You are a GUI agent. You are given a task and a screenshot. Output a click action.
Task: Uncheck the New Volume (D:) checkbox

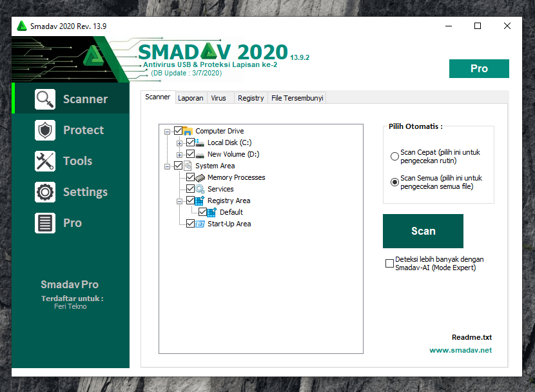click(x=190, y=154)
